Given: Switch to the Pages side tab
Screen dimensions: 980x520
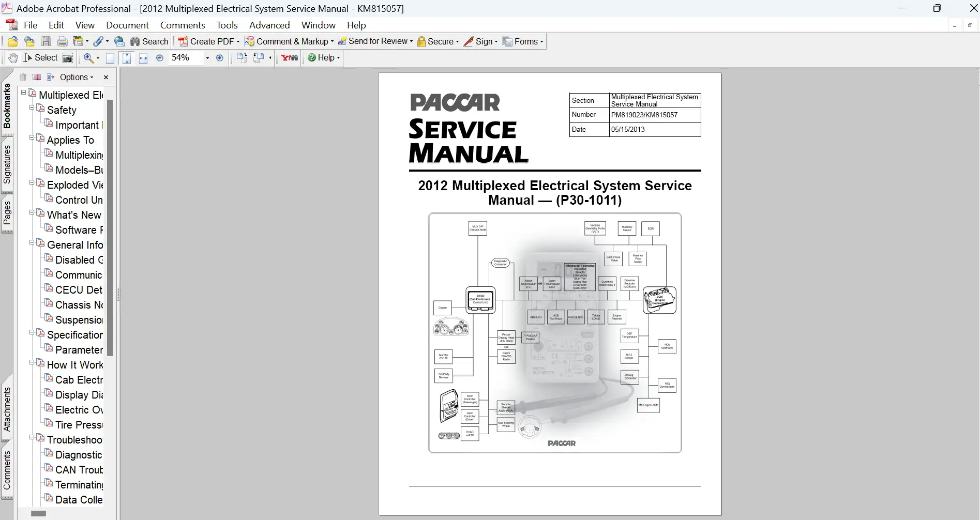Looking at the screenshot, I should (7, 212).
